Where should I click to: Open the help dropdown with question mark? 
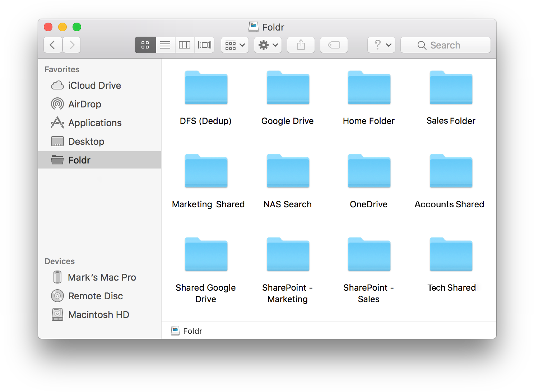coord(381,45)
